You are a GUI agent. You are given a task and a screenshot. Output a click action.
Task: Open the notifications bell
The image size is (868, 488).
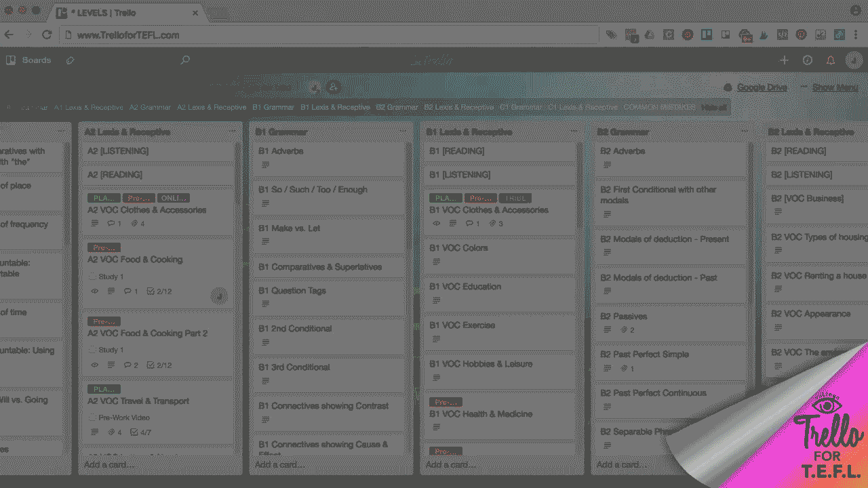coord(830,60)
